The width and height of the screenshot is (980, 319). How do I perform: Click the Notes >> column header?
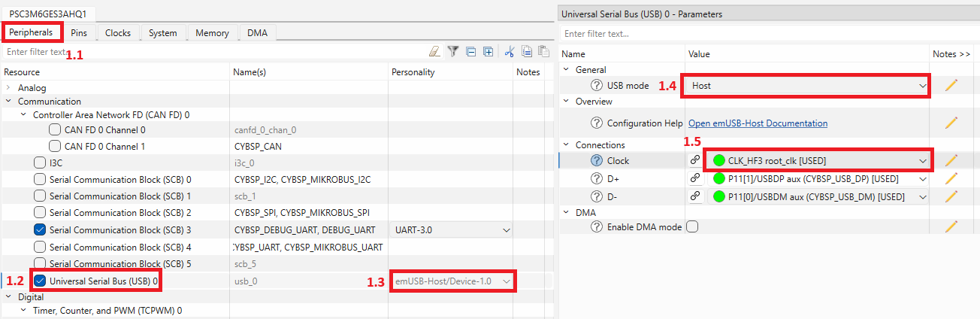951,54
